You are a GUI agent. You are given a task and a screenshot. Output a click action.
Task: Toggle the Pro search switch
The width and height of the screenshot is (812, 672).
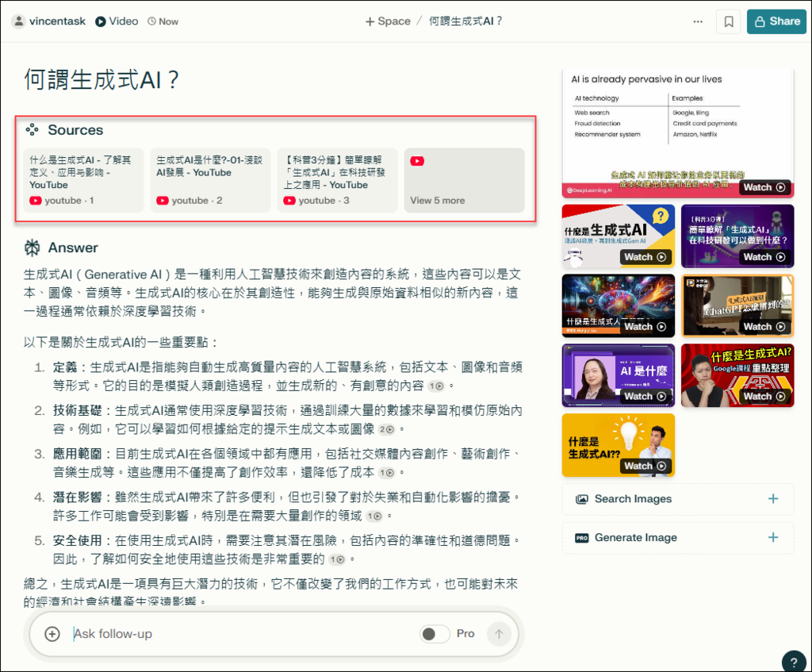[x=435, y=634]
